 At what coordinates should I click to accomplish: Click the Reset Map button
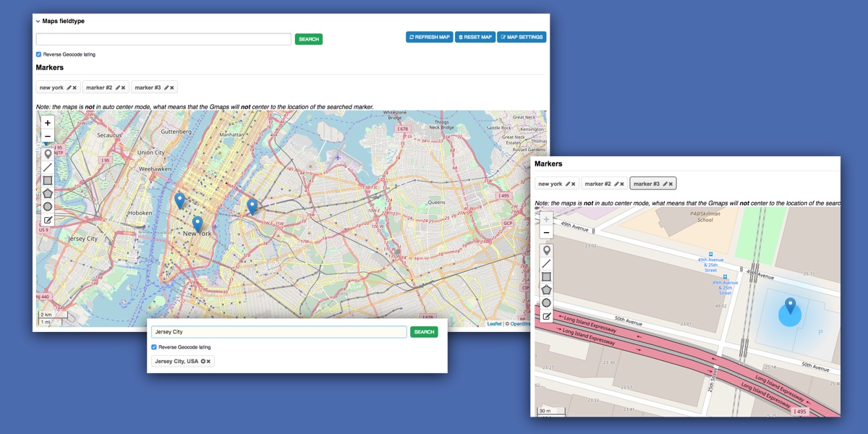[475, 37]
